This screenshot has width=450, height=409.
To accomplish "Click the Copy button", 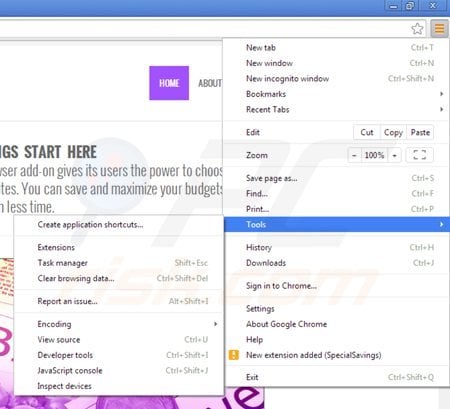I will (x=393, y=132).
